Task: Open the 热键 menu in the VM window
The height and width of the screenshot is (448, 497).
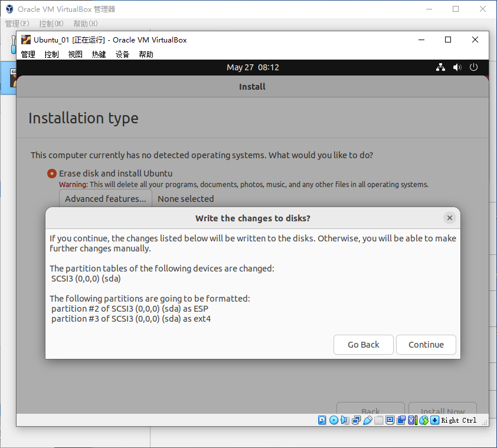Action: (x=99, y=54)
